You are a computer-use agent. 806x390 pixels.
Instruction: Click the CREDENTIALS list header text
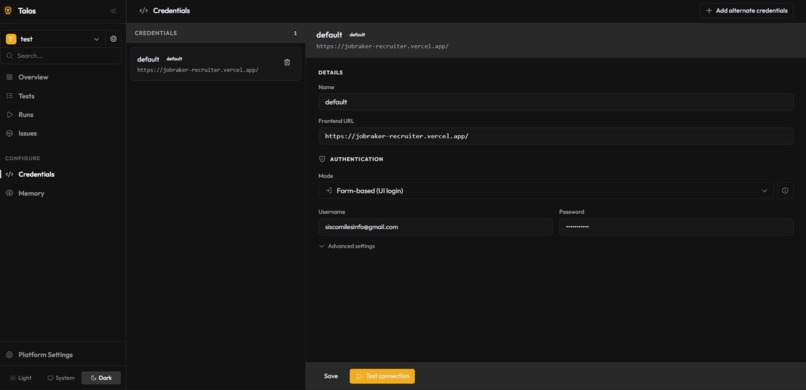click(156, 33)
